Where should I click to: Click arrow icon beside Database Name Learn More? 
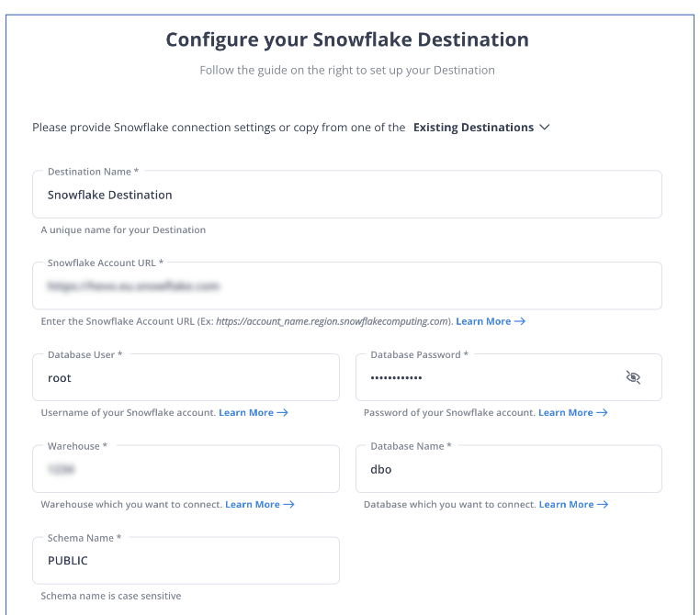[603, 505]
